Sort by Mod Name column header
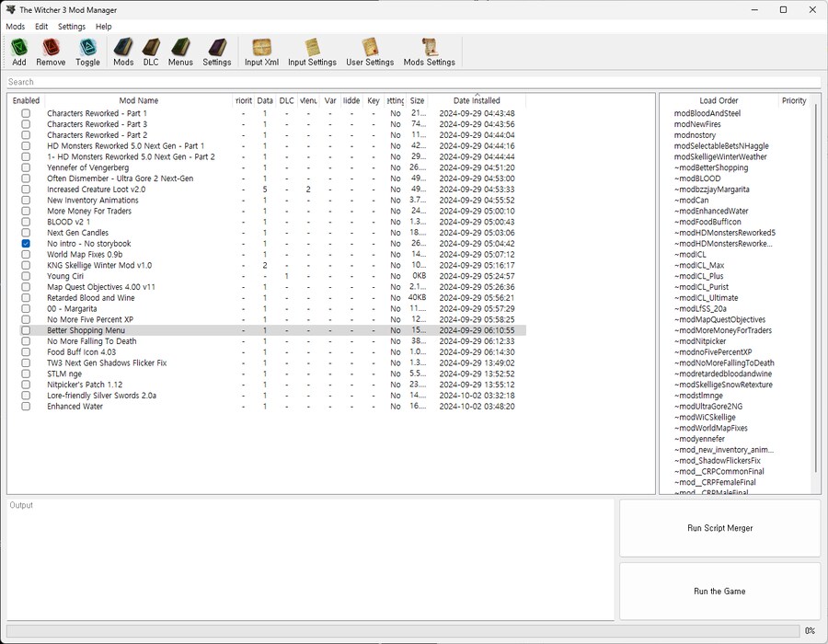Viewport: 828px width, 644px height. 138,100
